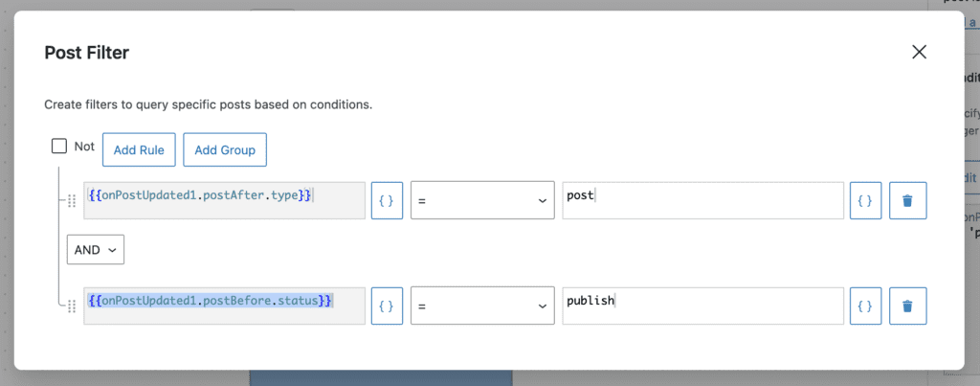Click the Add Rule button
Screen dimensions: 980x386
tap(139, 150)
